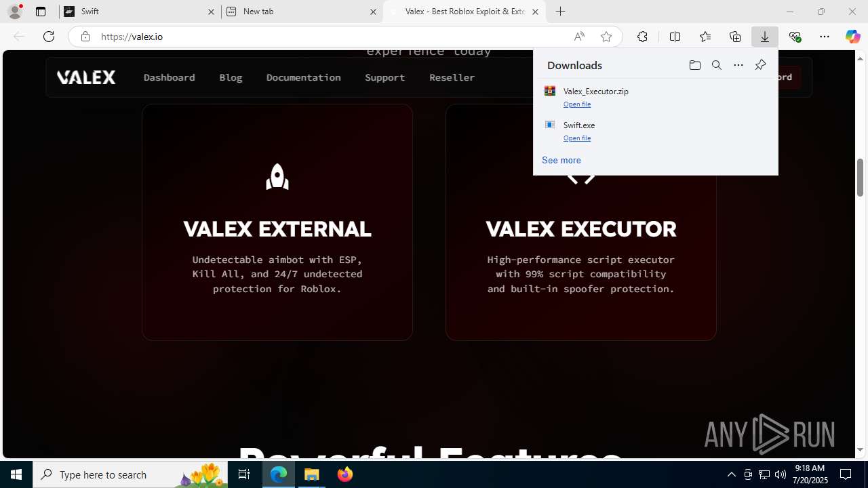Viewport: 868px width, 488px height.
Task: Open Firefox from taskbar
Action: (x=345, y=474)
